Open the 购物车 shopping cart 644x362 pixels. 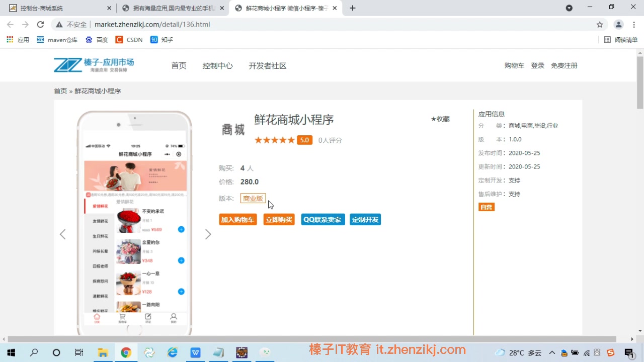pos(514,65)
